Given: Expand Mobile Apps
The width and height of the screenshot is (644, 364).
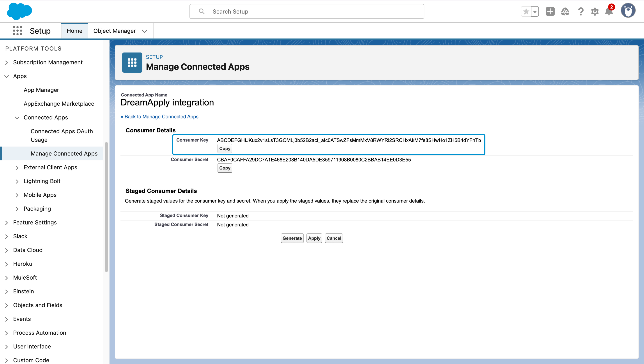Looking at the screenshot, I should 17,195.
